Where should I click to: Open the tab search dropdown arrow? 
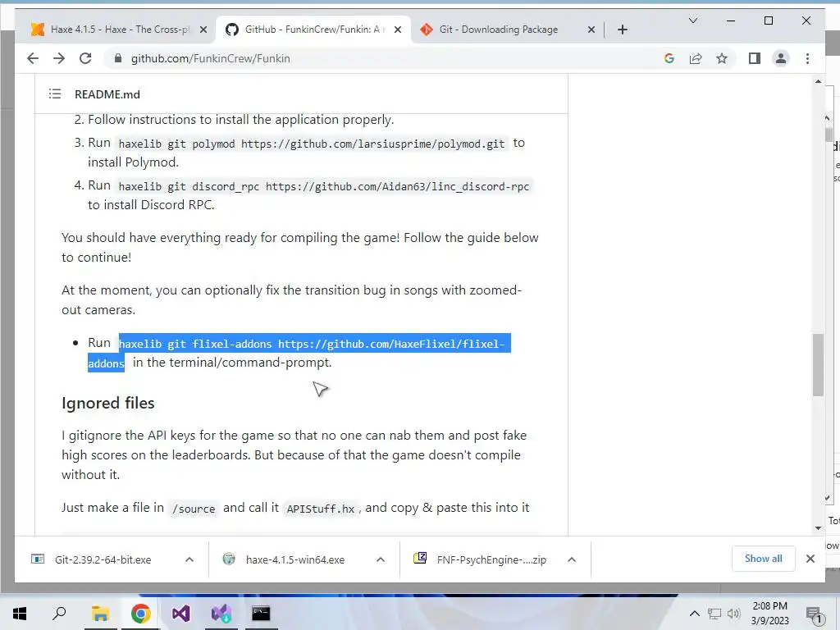[692, 21]
